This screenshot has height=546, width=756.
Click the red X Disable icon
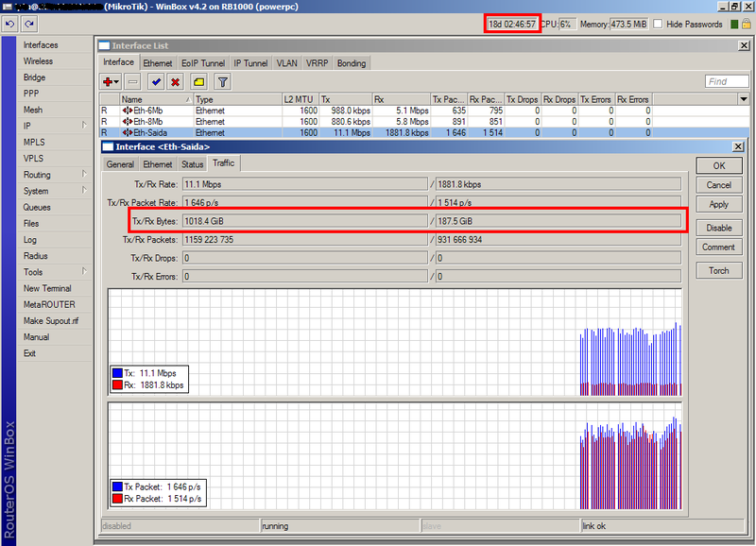(x=176, y=82)
